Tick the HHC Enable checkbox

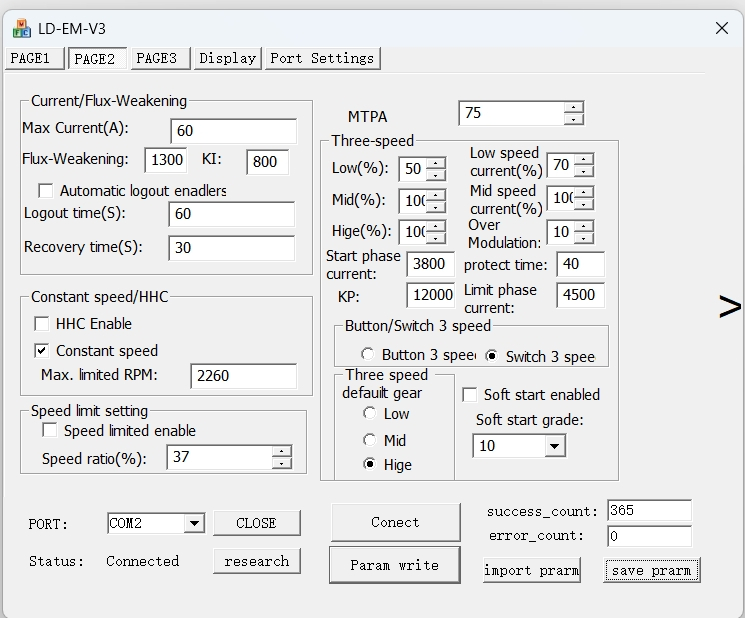pyautogui.click(x=42, y=324)
